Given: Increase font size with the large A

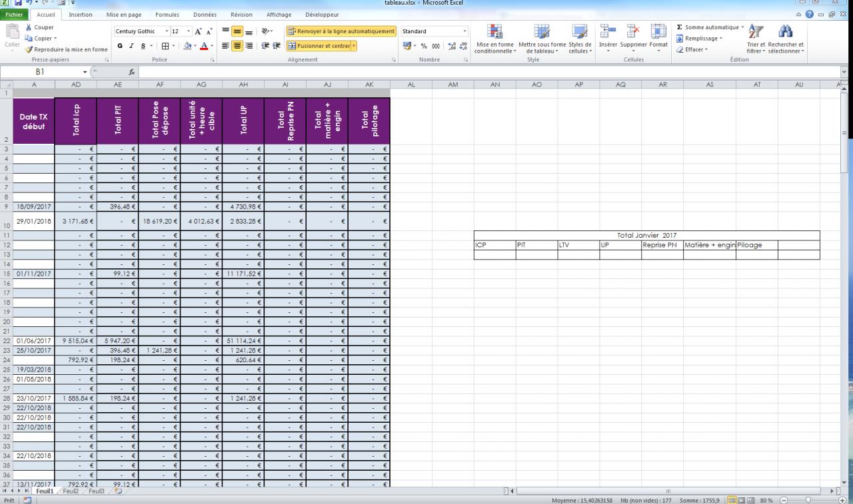Looking at the screenshot, I should [199, 31].
